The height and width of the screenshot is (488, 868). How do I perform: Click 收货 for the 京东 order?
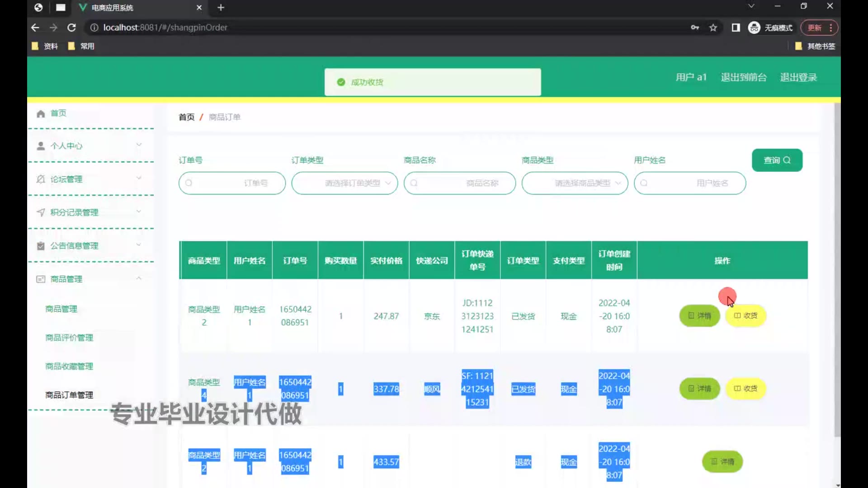tap(745, 316)
